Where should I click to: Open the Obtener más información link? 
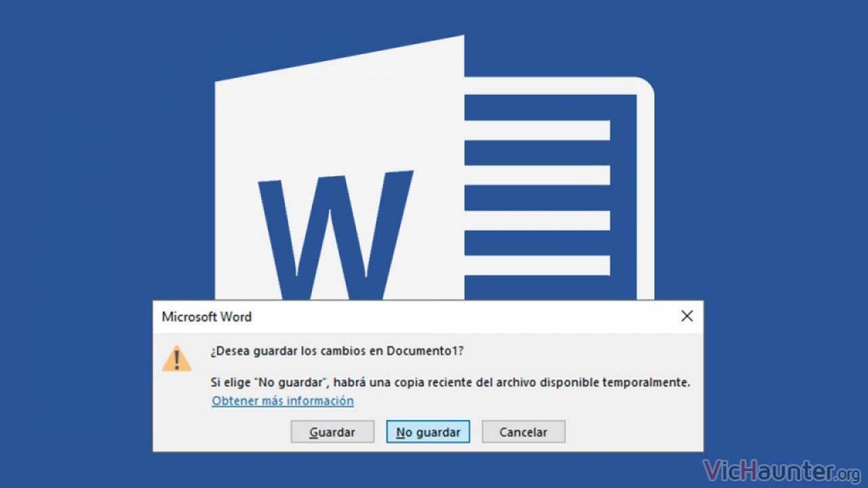click(x=283, y=401)
